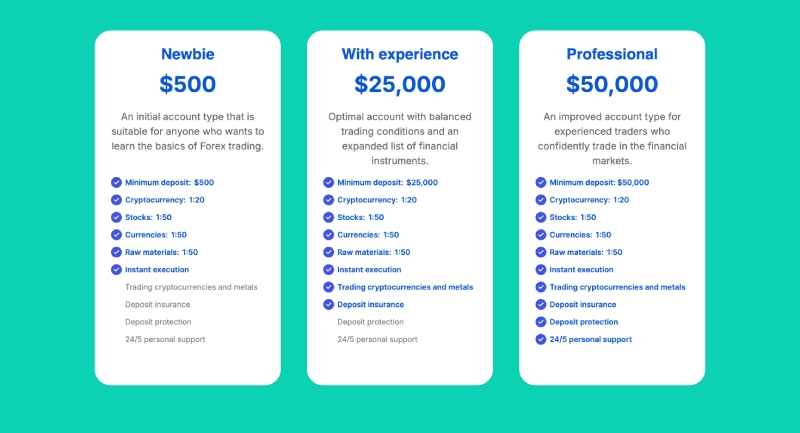This screenshot has height=433, width=800.
Task: Click the greyed 24/5 personal support in With experience
Action: point(377,340)
